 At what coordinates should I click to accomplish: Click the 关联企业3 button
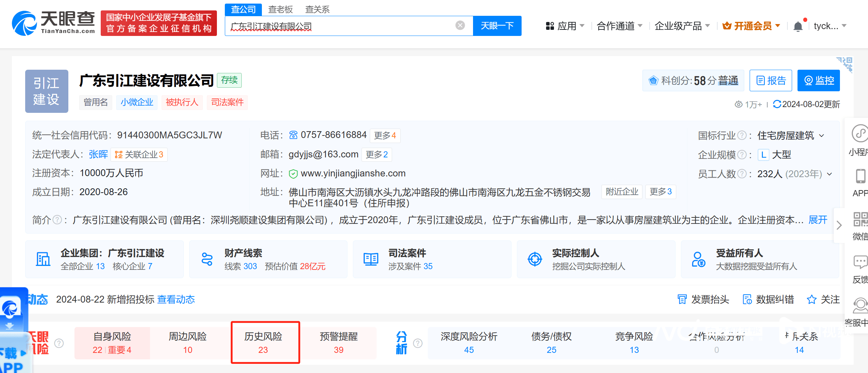coord(139,155)
